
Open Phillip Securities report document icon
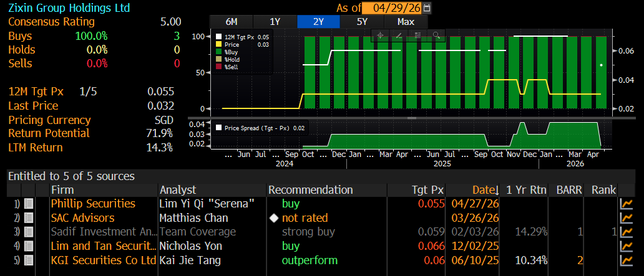click(x=29, y=204)
